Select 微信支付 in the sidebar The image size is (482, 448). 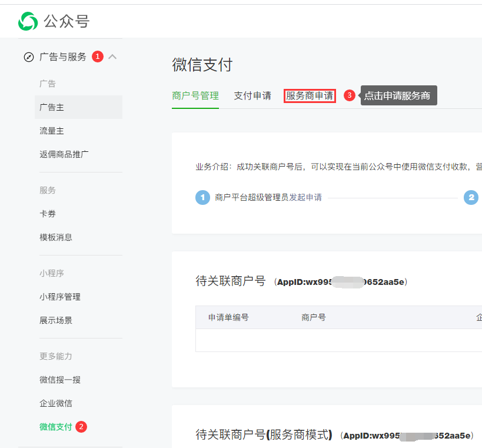pyautogui.click(x=56, y=427)
